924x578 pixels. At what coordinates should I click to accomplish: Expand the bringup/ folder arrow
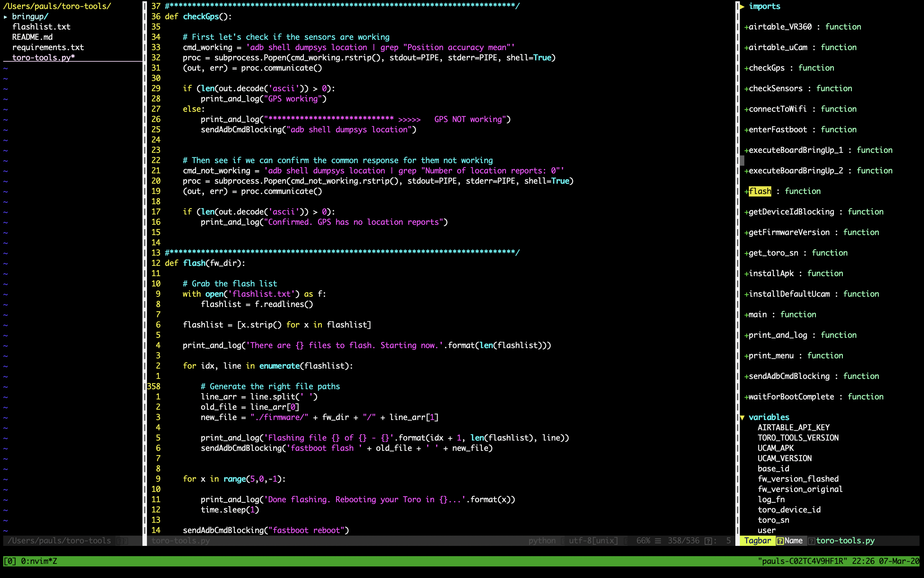(x=6, y=17)
